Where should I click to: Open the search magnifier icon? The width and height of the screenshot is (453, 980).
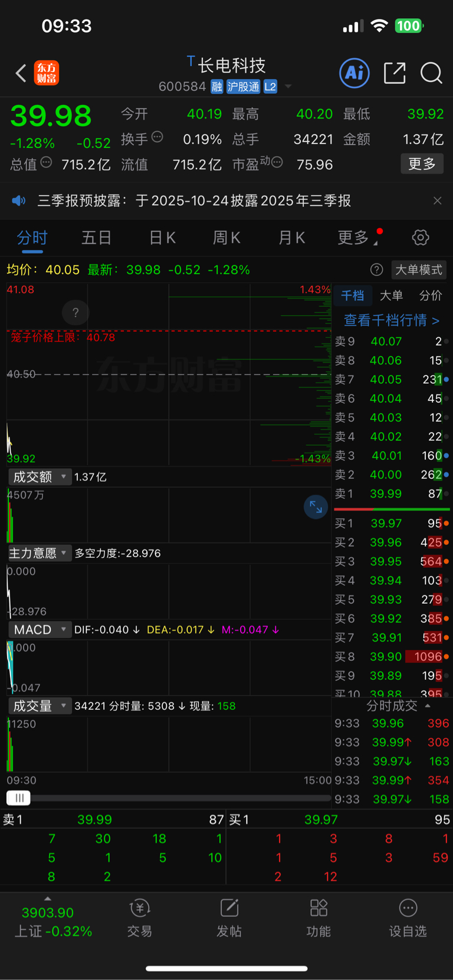click(431, 73)
